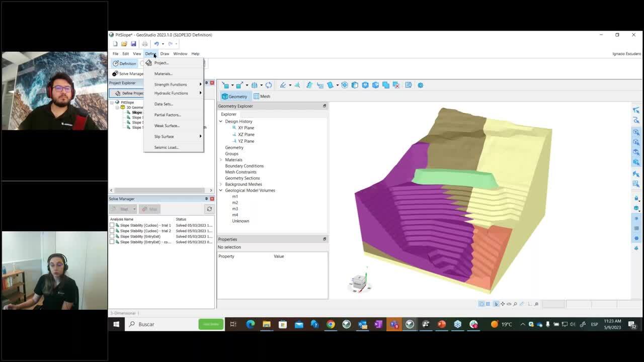Collapse the Geological Model Volumes node
Image resolution: width=644 pixels, height=362 pixels.
[x=220, y=191]
